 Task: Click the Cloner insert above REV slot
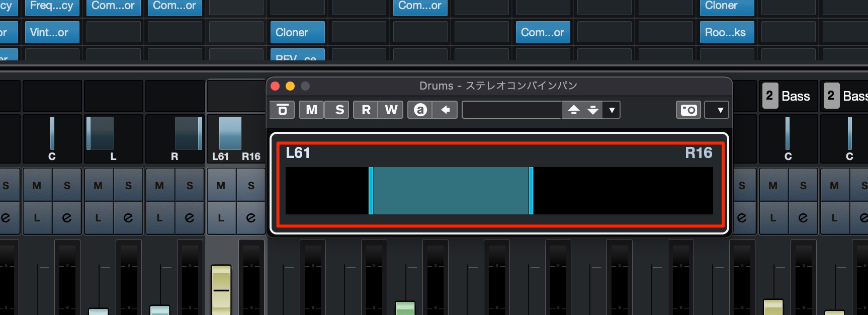pos(297,32)
